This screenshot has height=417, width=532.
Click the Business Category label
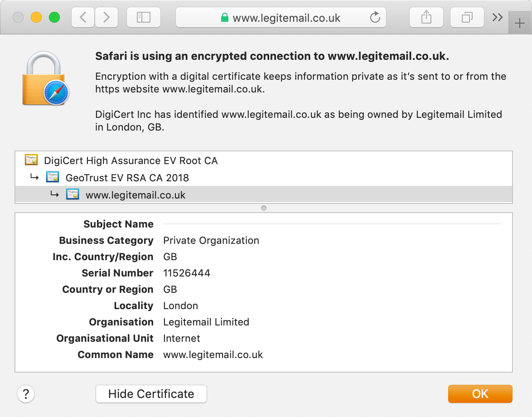[x=106, y=241]
